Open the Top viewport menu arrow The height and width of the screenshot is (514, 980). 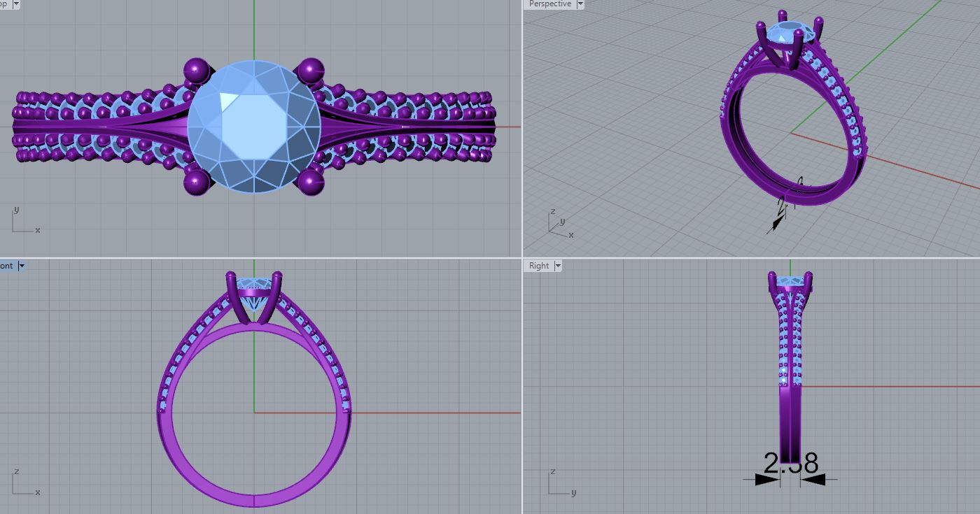pyautogui.click(x=16, y=4)
